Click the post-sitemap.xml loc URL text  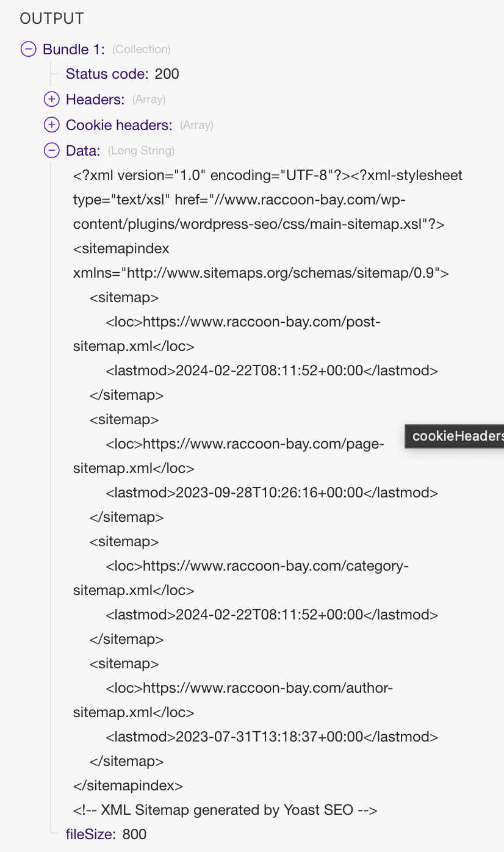tap(226, 334)
